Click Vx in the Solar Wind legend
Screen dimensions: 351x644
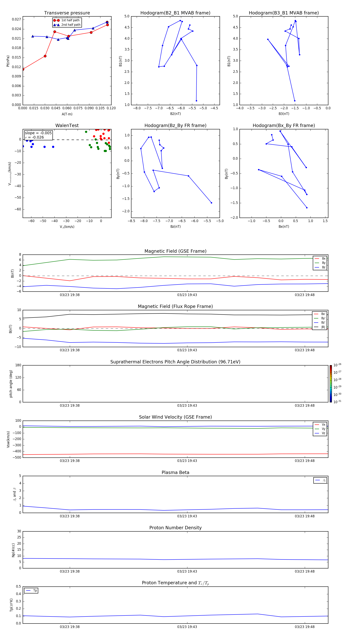320,424
